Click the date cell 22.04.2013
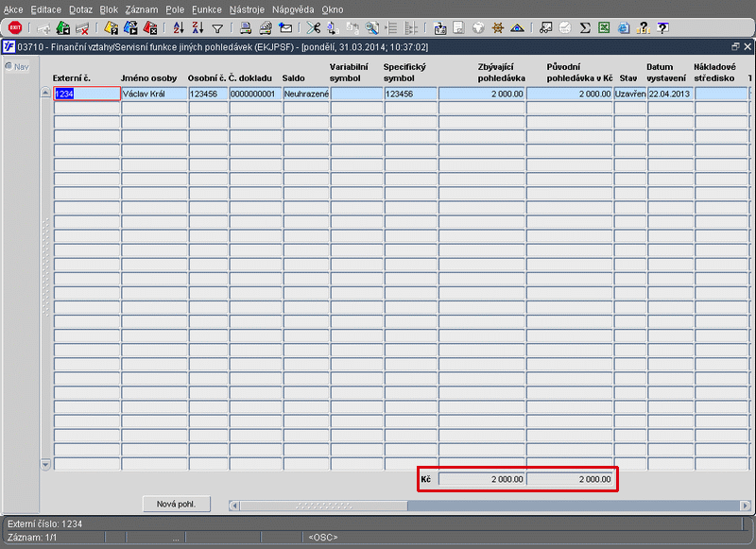This screenshot has width=756, height=549. tap(670, 94)
